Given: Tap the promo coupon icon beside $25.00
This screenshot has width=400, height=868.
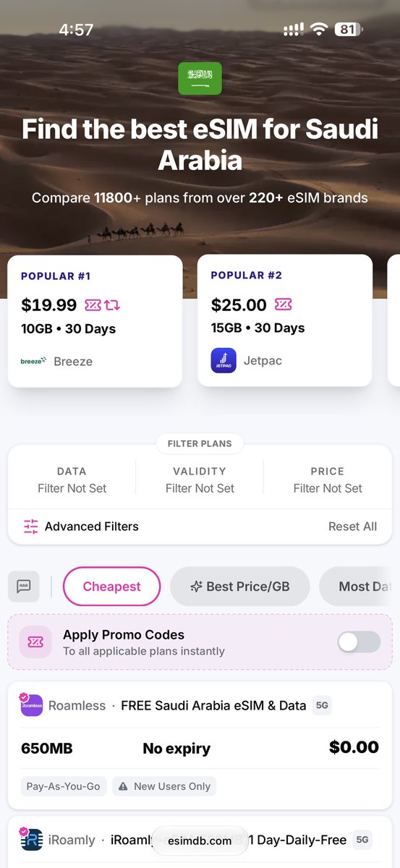Looking at the screenshot, I should (284, 305).
